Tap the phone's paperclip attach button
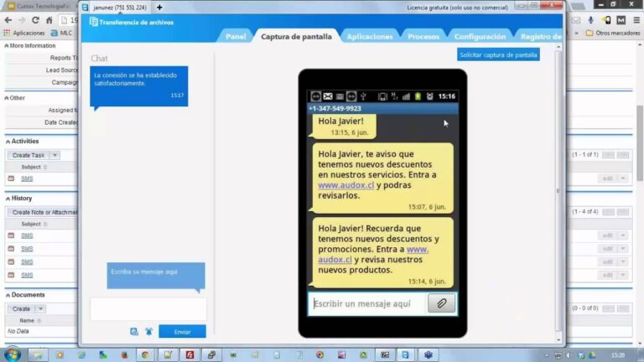644x362 pixels. coord(441,303)
